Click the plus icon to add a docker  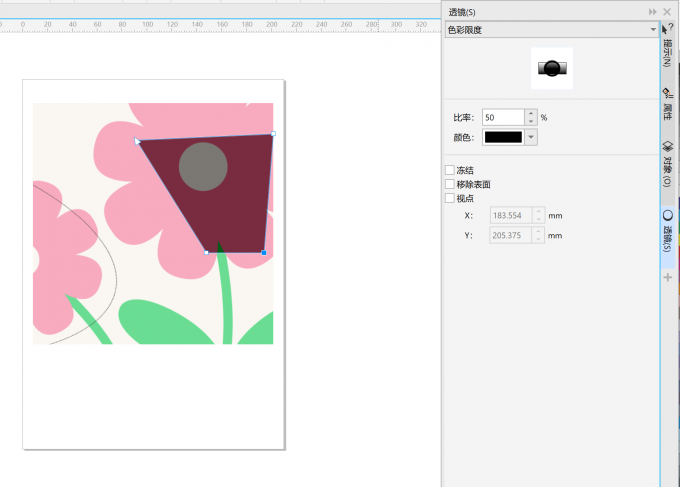(668, 278)
